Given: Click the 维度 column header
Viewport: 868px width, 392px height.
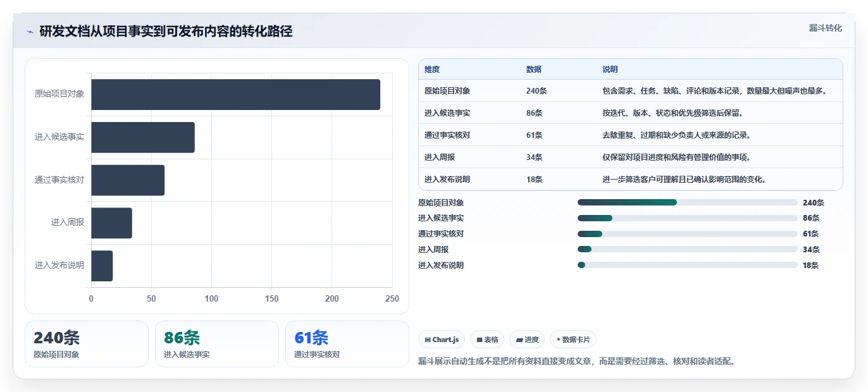Looking at the screenshot, I should (x=432, y=70).
